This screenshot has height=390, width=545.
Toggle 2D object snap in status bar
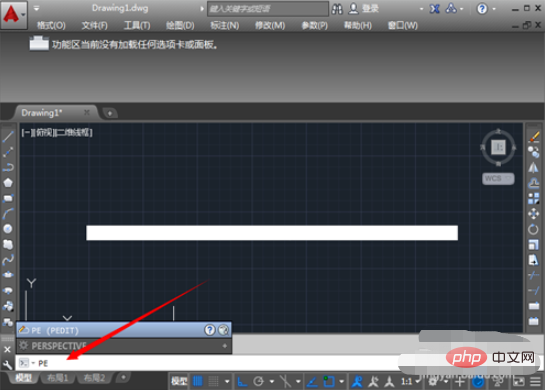[328, 381]
